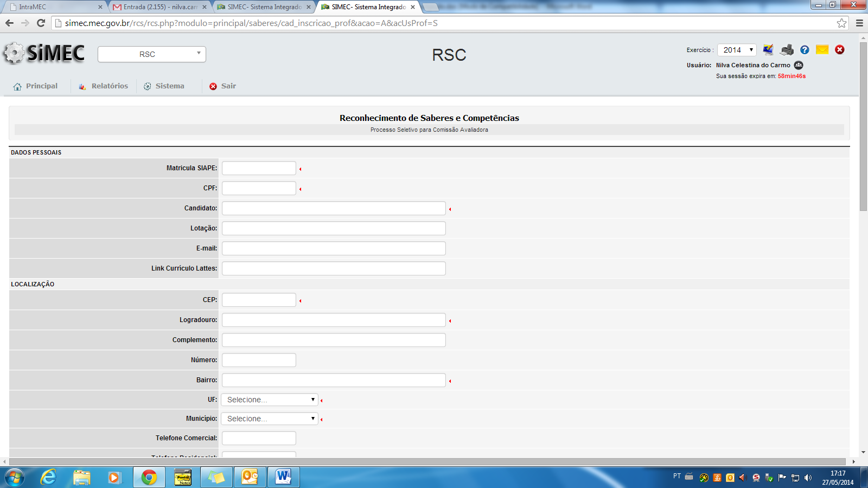Click the scrollbar down arrow

pos(863,452)
